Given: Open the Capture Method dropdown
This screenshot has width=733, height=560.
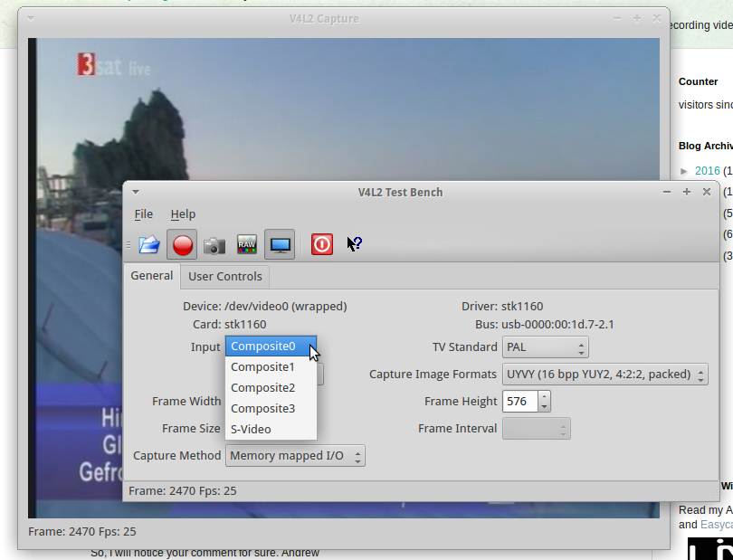Looking at the screenshot, I should pyautogui.click(x=295, y=456).
